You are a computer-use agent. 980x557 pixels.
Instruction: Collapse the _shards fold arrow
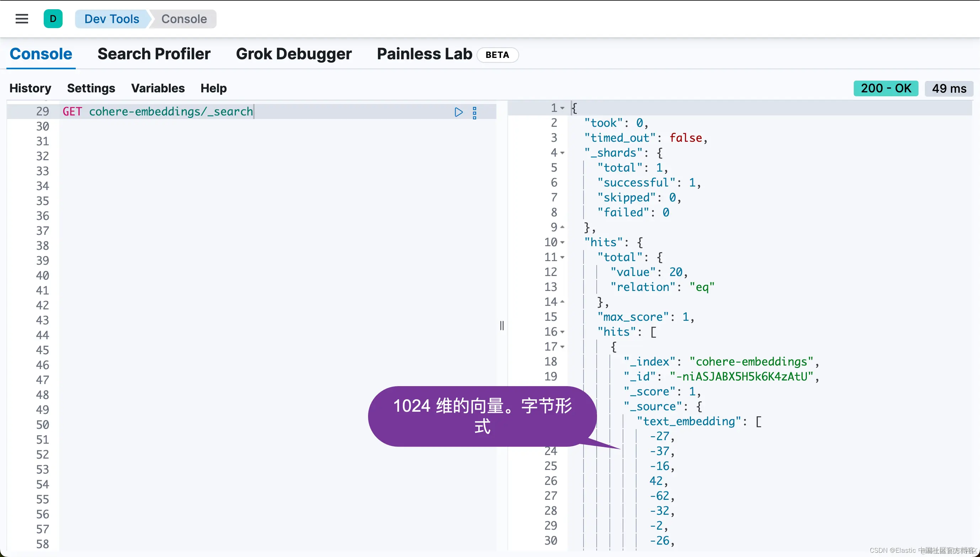coord(562,153)
